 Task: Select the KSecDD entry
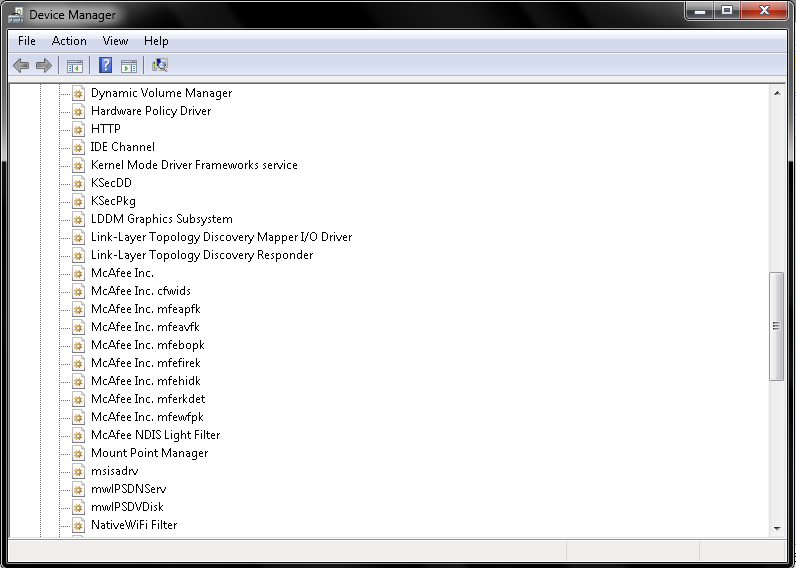(111, 183)
